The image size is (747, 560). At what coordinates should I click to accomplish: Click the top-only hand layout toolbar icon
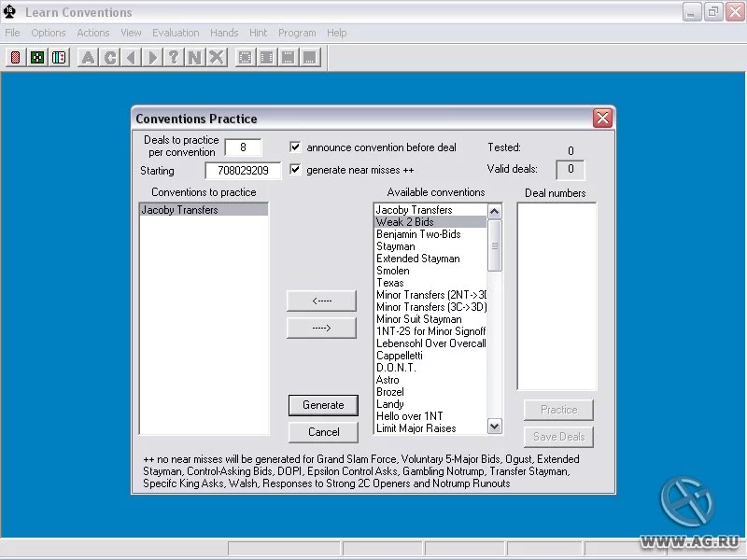(x=289, y=58)
